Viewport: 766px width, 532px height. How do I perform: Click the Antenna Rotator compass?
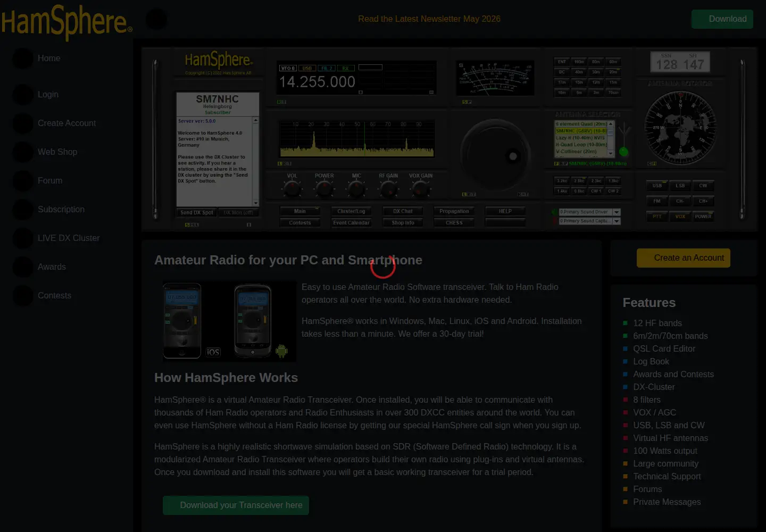click(x=680, y=128)
